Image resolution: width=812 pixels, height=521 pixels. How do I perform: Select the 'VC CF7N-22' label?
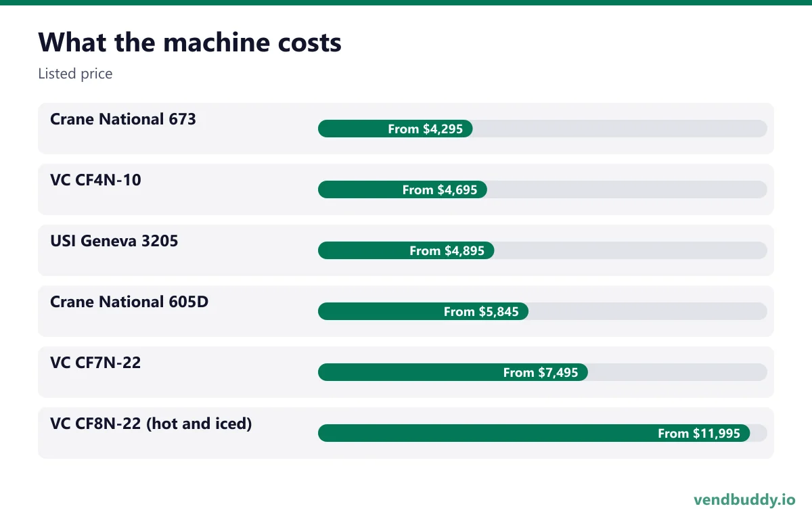tap(95, 363)
